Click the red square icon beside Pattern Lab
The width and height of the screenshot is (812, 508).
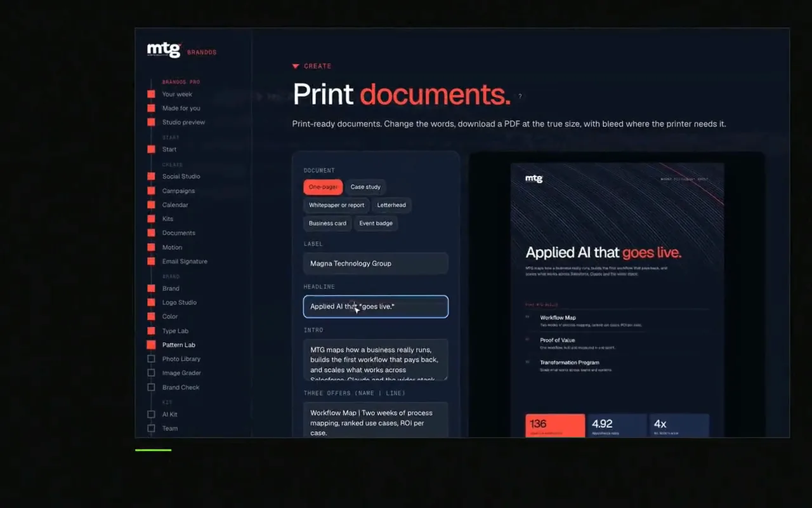[x=151, y=345]
